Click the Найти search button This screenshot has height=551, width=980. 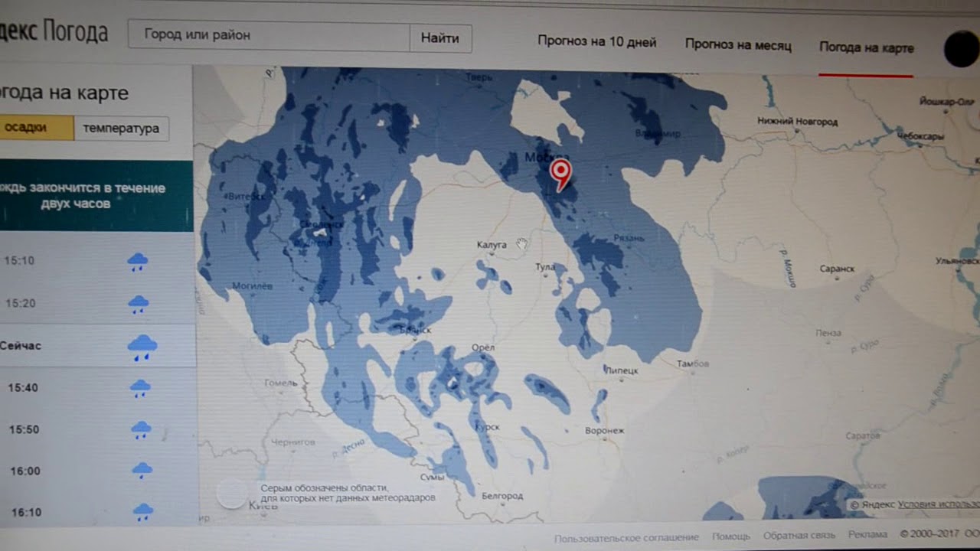(x=440, y=37)
